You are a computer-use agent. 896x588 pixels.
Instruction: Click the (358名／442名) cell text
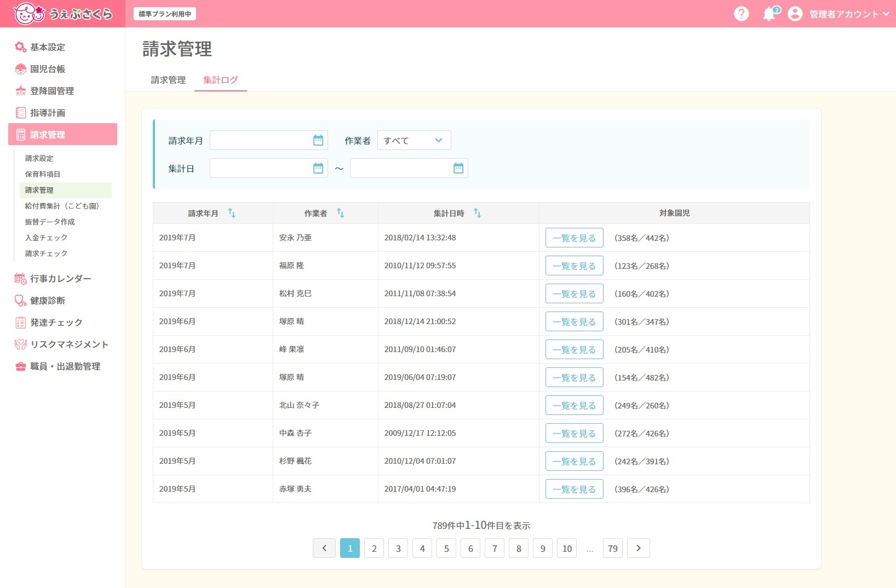(x=642, y=238)
